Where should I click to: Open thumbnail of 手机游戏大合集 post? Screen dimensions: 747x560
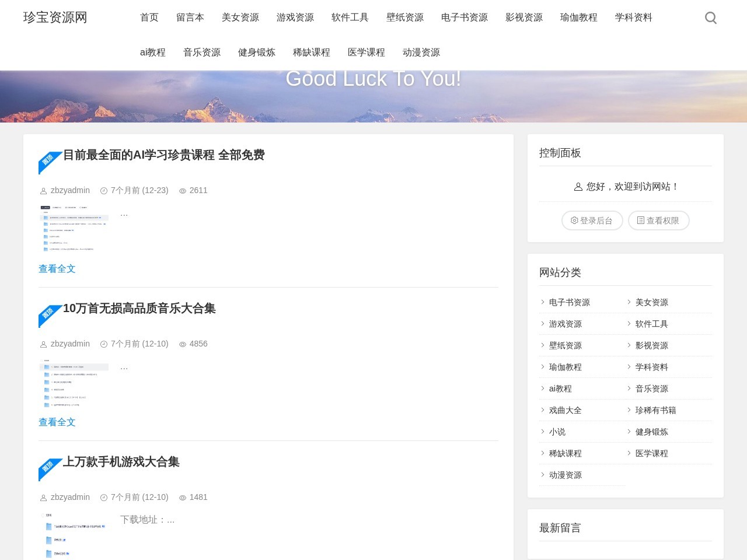[x=74, y=535]
